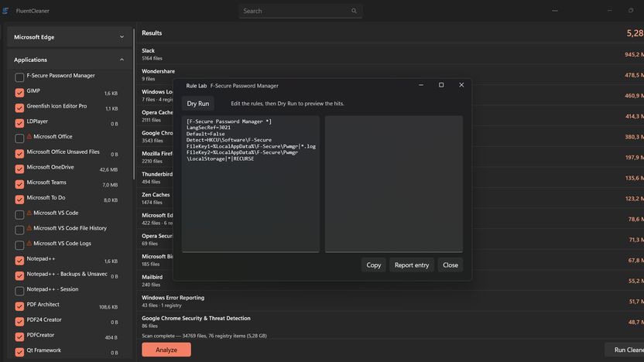Click the Rule Lab title text
Screen dimensions: 644x362
pos(197,86)
